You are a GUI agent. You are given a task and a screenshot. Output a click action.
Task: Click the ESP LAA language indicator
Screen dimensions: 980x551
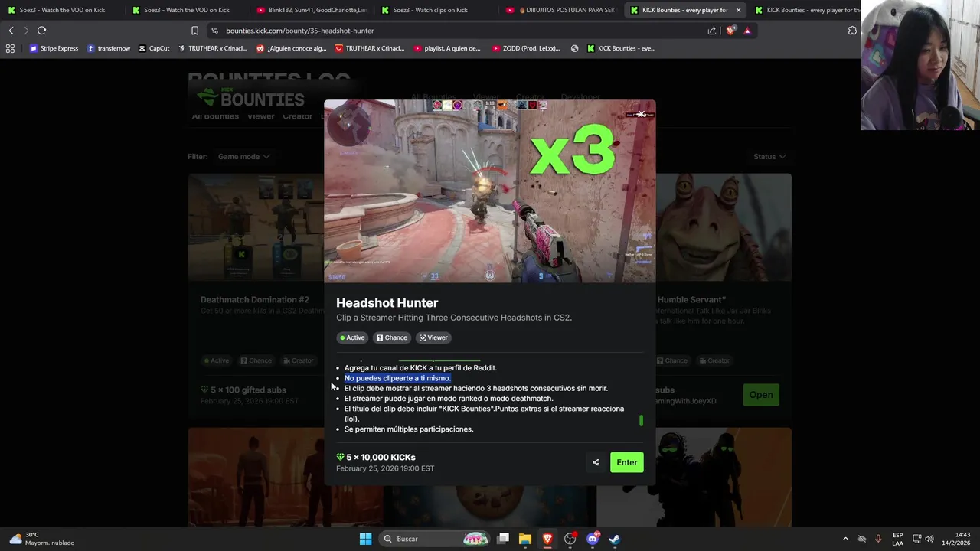(x=897, y=539)
